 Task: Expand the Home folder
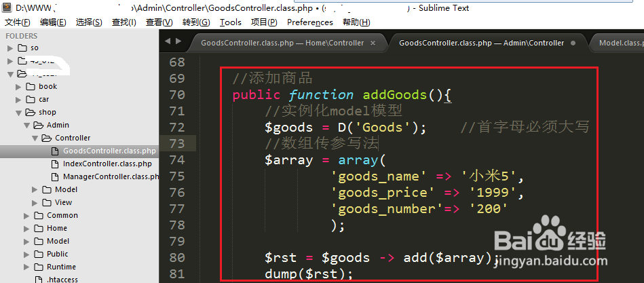point(26,229)
